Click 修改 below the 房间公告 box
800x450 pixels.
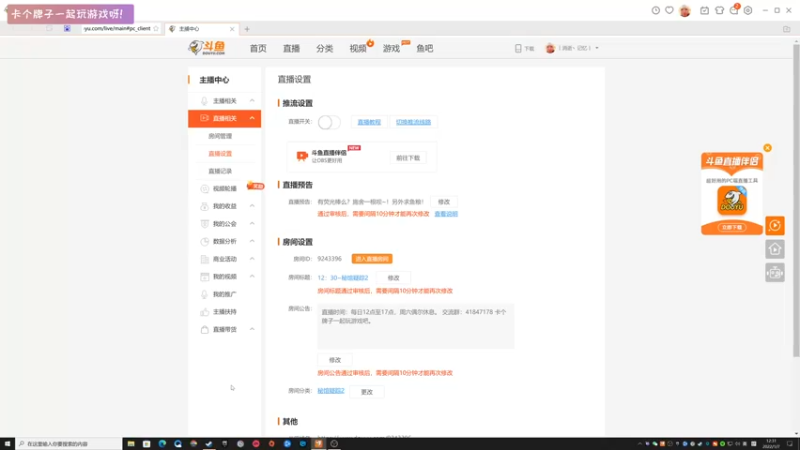pyautogui.click(x=335, y=360)
